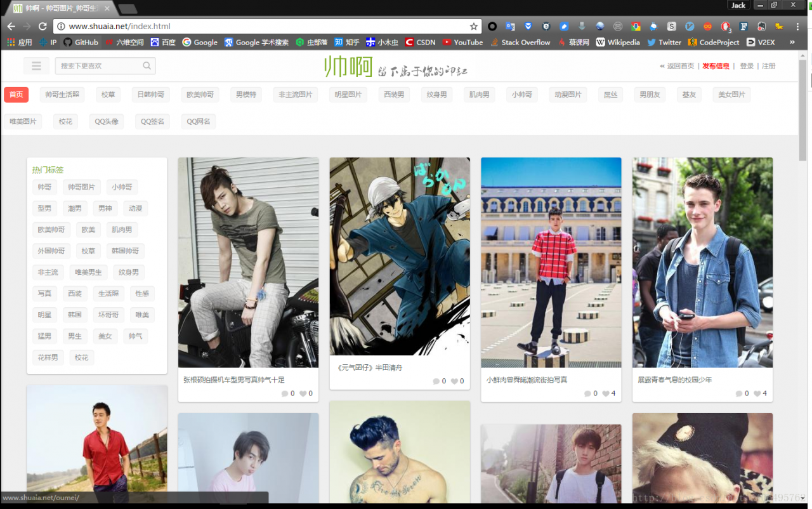812x509 pixels.
Task: Open the 知乎 bookmark
Action: 347,43
